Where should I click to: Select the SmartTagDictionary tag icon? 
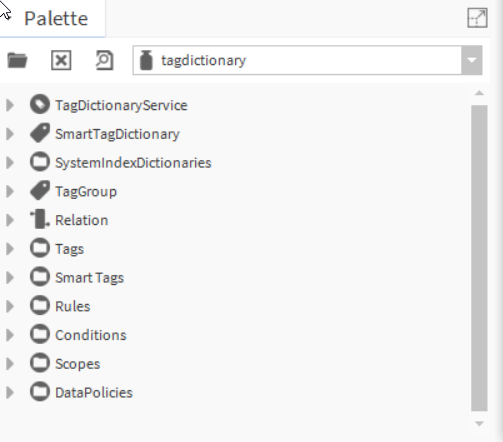(x=40, y=133)
